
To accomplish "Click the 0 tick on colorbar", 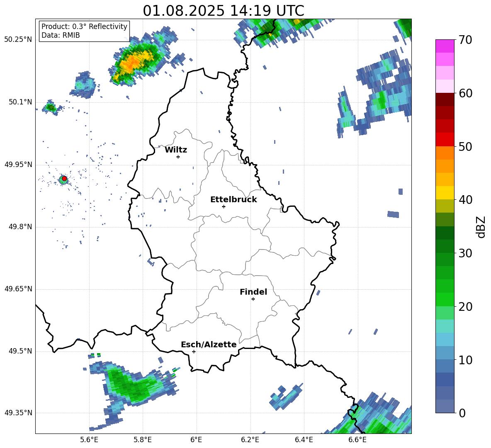I will (x=462, y=413).
